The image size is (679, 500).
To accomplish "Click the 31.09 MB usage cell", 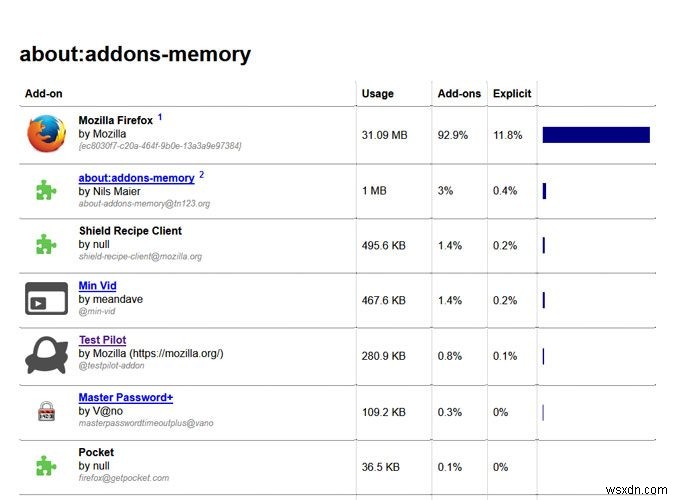I will pos(384,135).
